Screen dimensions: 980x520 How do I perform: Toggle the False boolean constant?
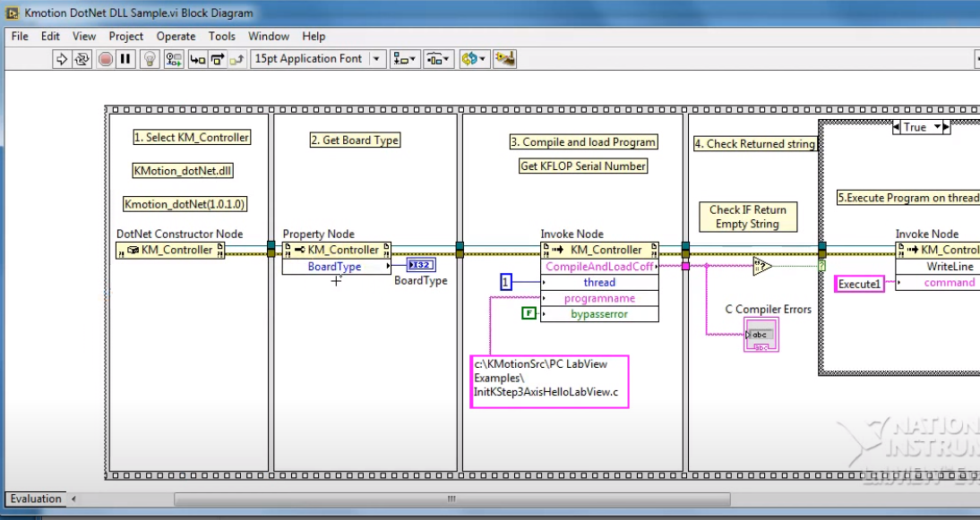(x=529, y=313)
